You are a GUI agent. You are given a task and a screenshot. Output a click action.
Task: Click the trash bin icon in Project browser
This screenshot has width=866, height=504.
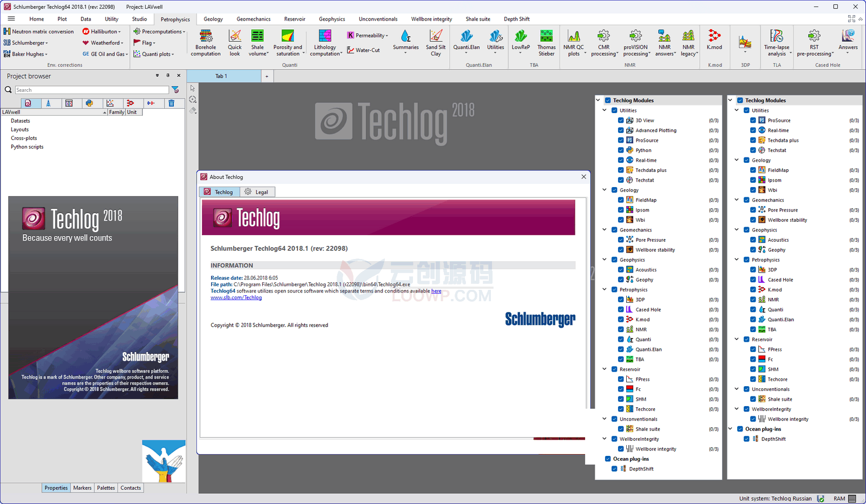point(171,103)
